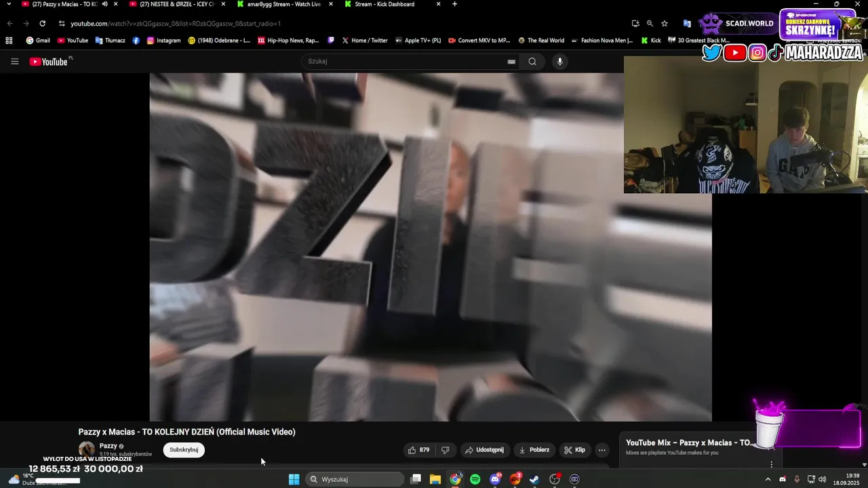Click the Subskrybuj button
The width and height of the screenshot is (868, 488).
(184, 450)
